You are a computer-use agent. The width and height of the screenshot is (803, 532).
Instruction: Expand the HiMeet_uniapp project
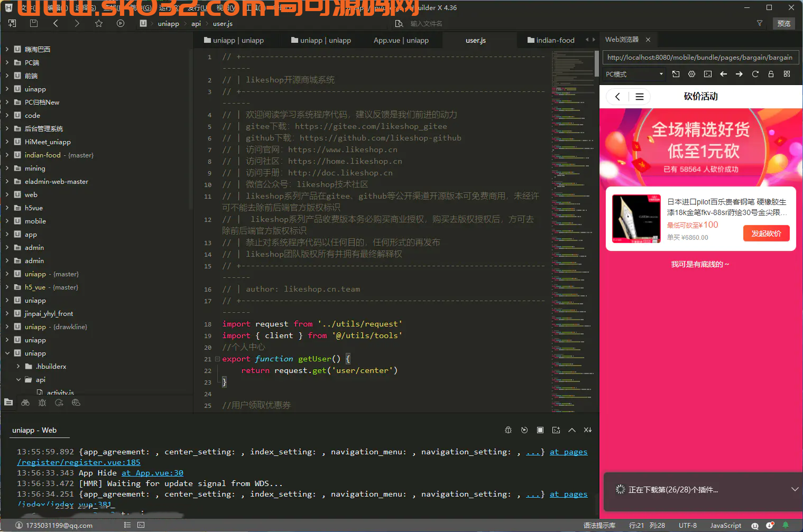(x=7, y=142)
